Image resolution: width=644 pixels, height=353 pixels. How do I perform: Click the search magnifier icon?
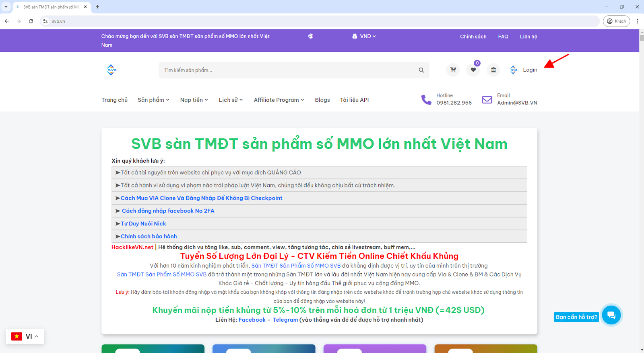(421, 70)
